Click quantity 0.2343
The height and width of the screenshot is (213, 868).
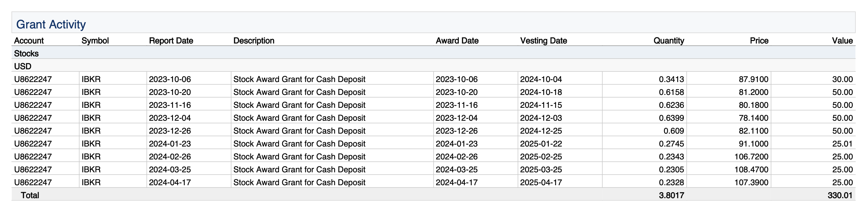pyautogui.click(x=671, y=157)
